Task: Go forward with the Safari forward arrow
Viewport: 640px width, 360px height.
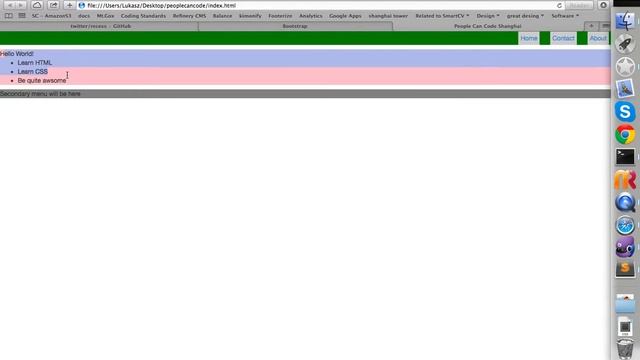Action: tap(21, 5)
